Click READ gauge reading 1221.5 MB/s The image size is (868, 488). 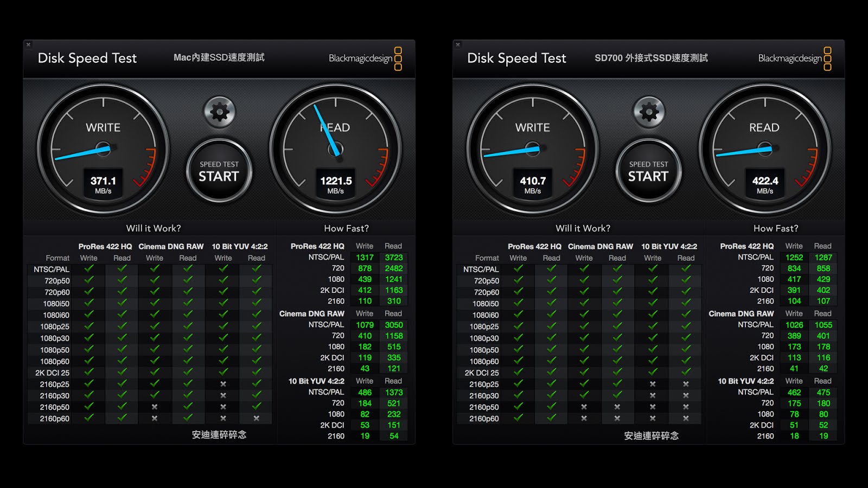(x=336, y=150)
